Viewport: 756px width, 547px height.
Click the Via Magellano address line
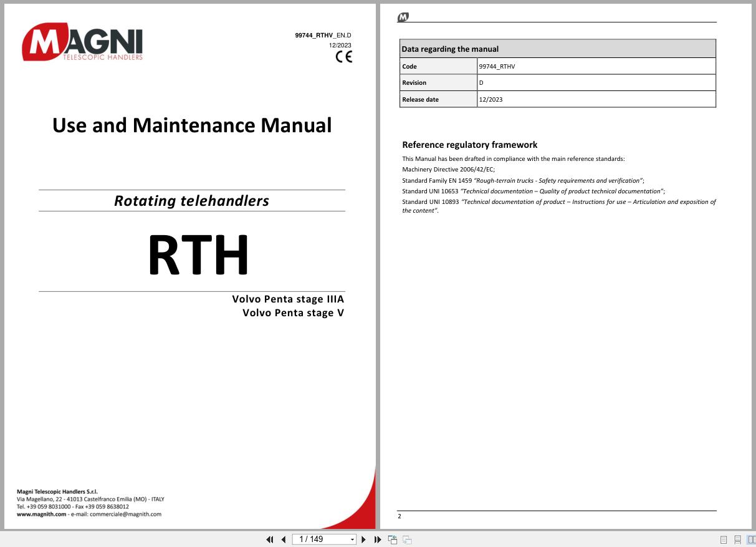[90, 500]
